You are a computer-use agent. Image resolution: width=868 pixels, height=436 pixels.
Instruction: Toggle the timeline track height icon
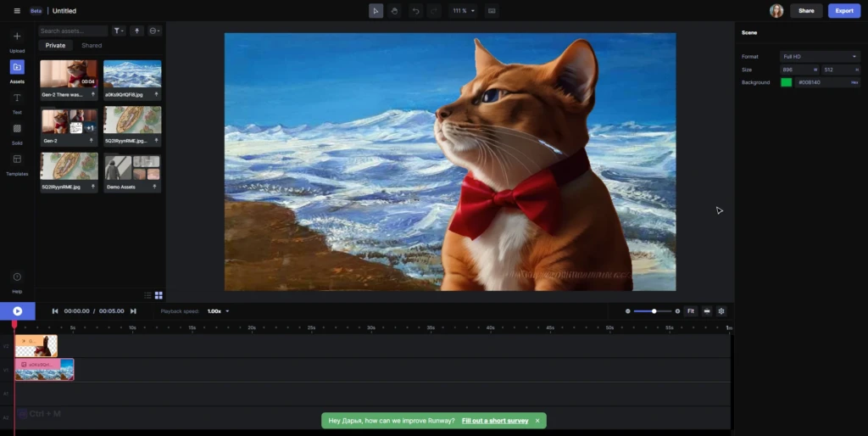pos(707,311)
